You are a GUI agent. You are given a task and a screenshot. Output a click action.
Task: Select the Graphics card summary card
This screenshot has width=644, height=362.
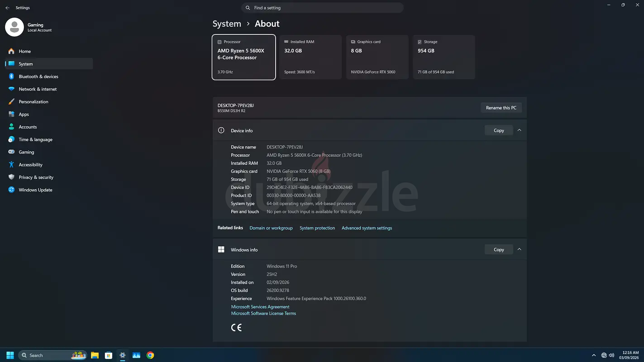377,57
